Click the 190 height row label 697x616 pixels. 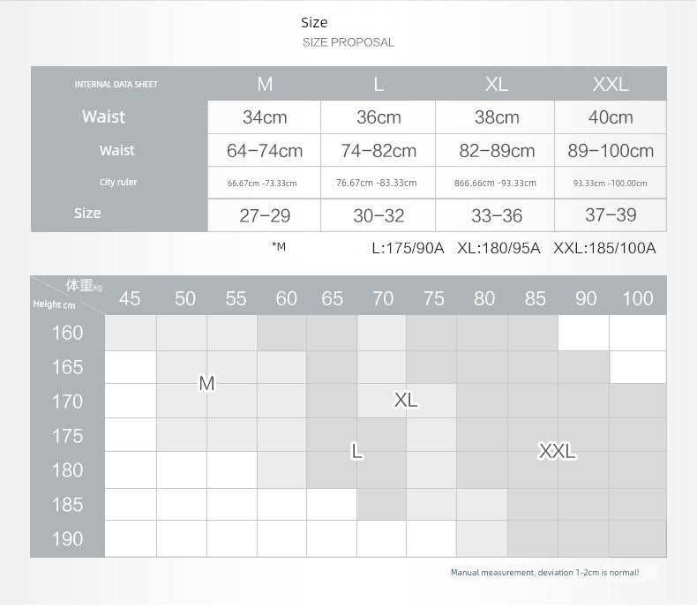tap(68, 539)
